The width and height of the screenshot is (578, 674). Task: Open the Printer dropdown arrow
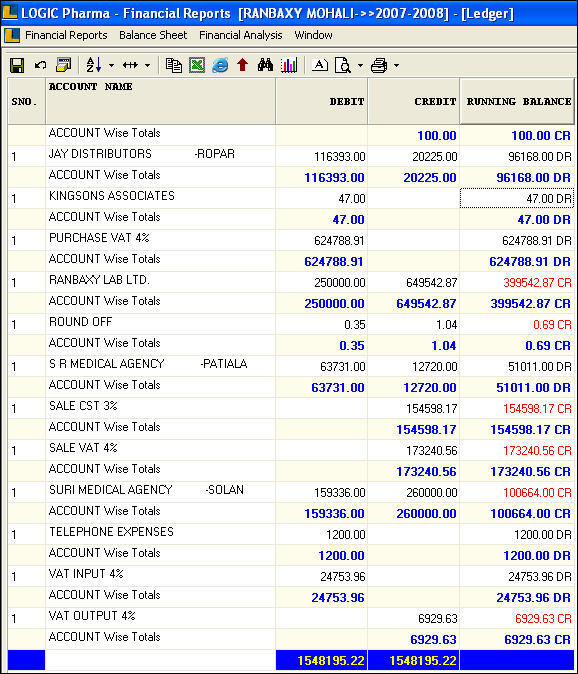(396, 66)
